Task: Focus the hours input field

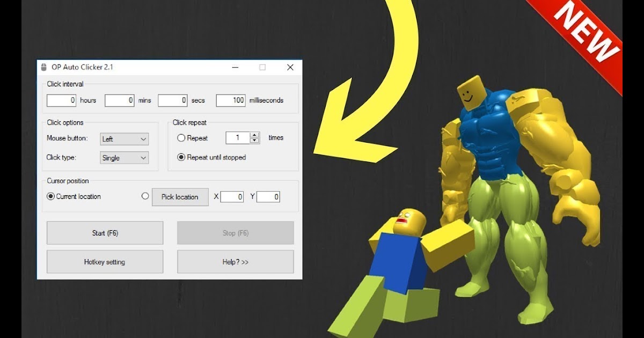Action: click(x=62, y=100)
